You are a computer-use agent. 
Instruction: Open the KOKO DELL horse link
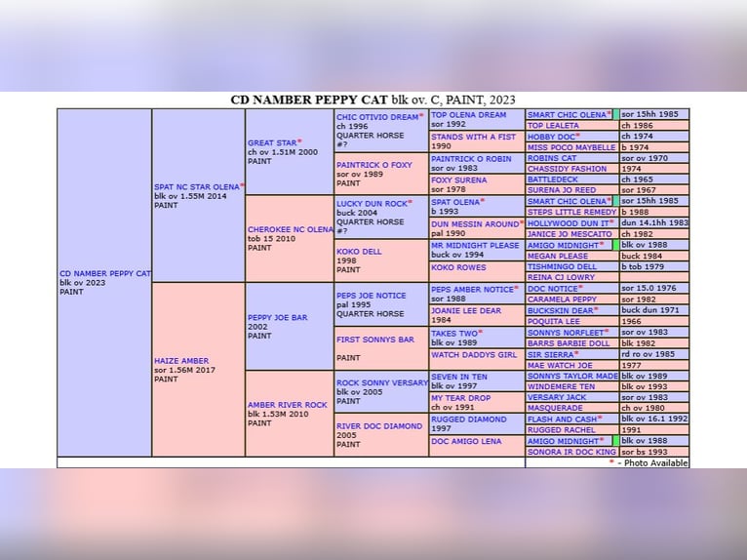[x=359, y=251]
